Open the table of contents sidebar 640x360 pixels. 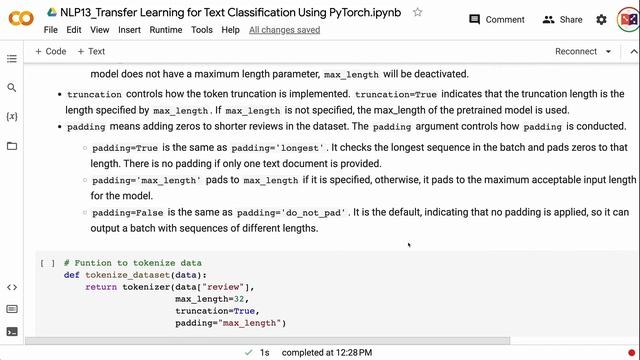(x=12, y=59)
